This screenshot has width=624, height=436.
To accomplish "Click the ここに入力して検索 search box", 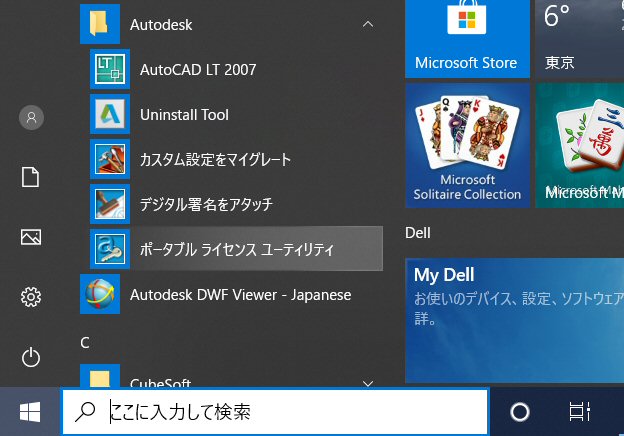I will coord(275,412).
